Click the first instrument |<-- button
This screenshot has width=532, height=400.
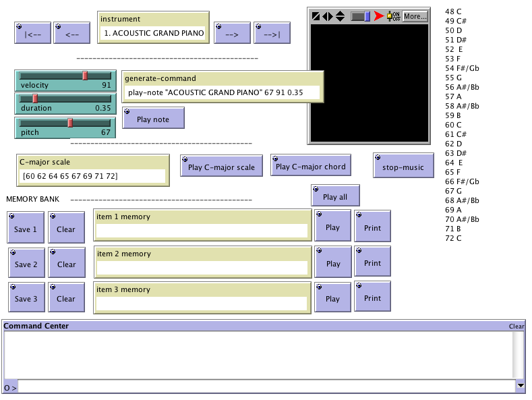pos(32,32)
